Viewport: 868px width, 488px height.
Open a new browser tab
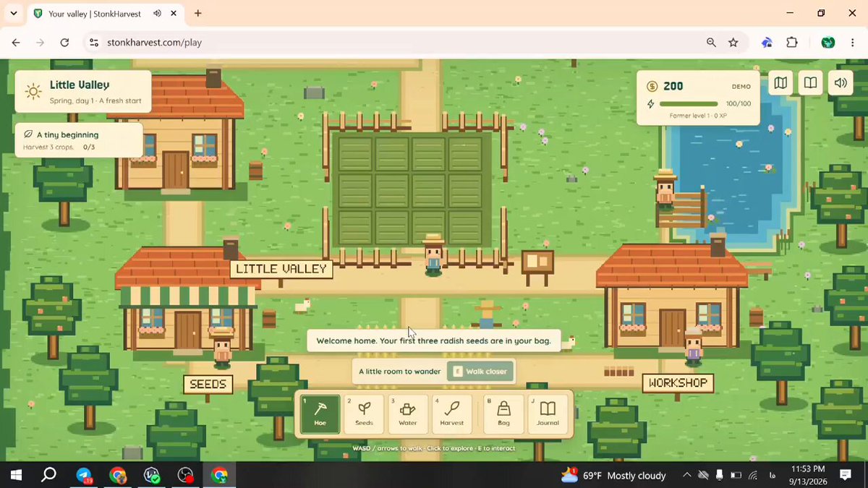pyautogui.click(x=197, y=13)
